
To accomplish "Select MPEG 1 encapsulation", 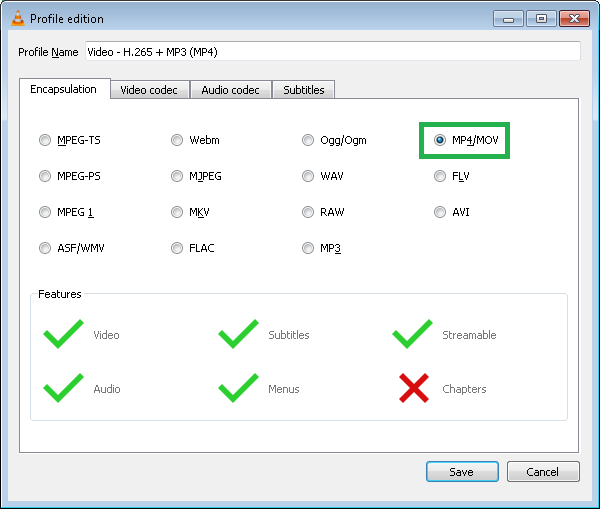I will coord(45,212).
